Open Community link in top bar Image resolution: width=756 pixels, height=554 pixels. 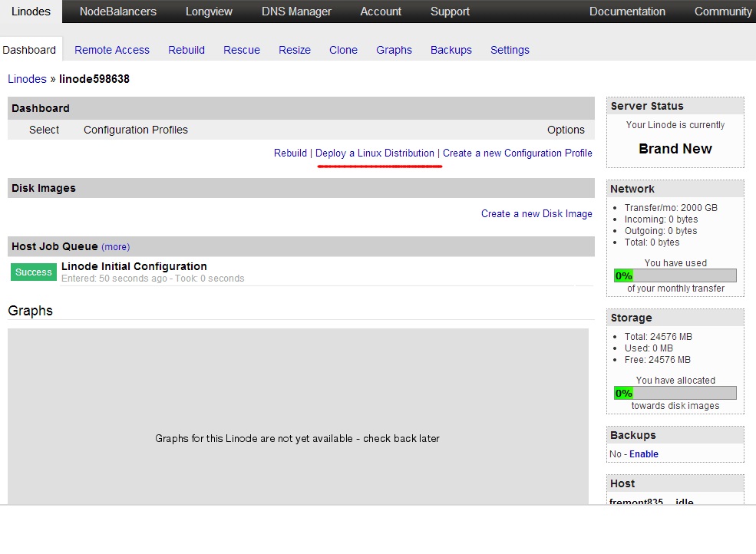[x=723, y=11]
